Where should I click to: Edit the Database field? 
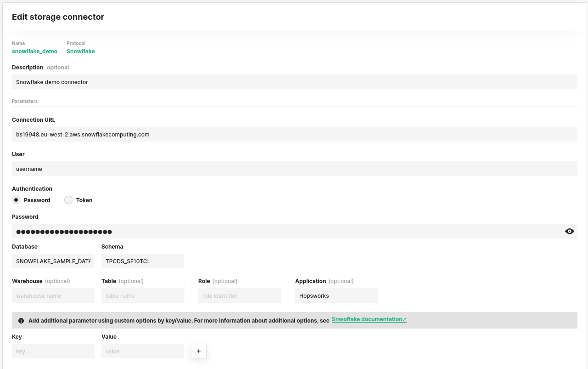coord(53,261)
